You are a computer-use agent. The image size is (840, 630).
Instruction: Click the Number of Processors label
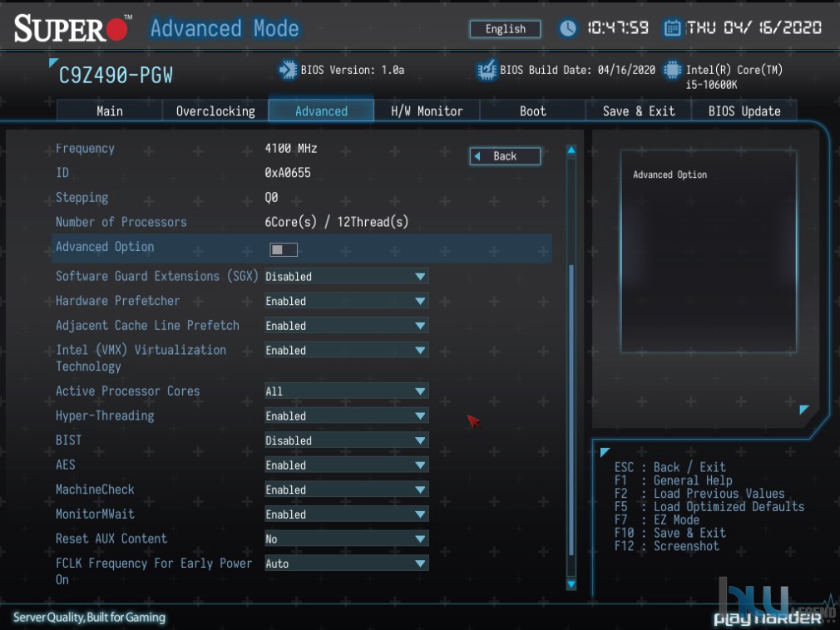coord(121,222)
